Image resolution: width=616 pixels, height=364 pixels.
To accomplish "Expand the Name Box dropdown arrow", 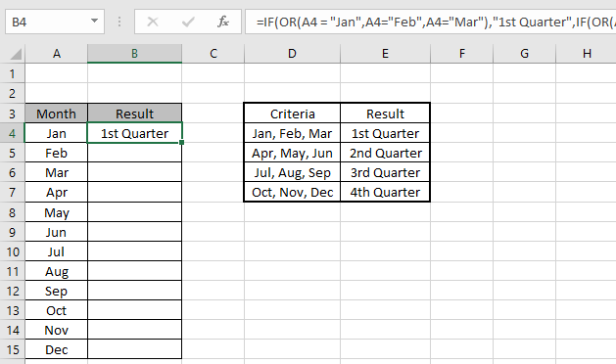I will tap(94, 21).
